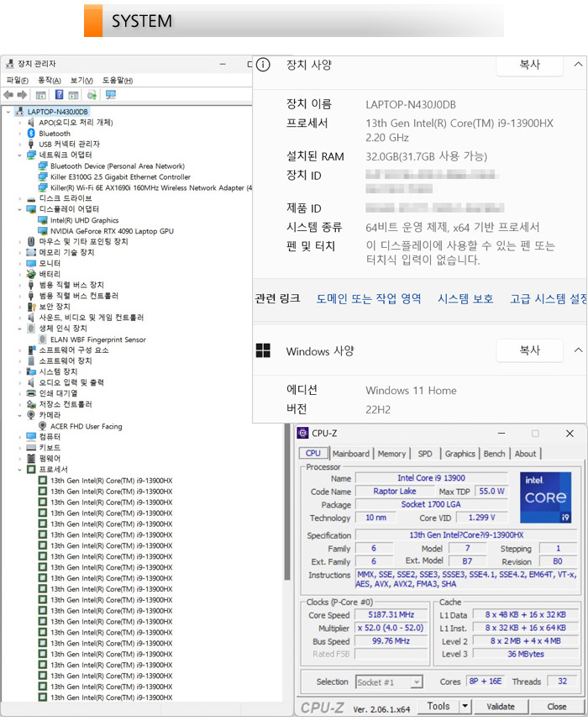Image resolution: width=588 pixels, height=721 pixels.
Task: Open 도메인 또는 작업 영역 link
Action: [368, 299]
